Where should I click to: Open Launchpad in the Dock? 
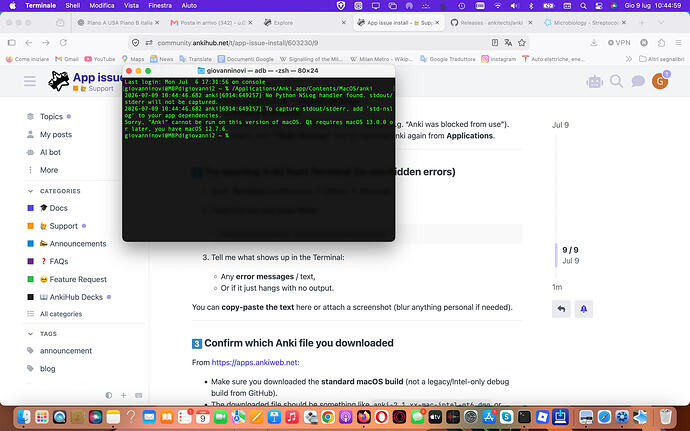42,416
